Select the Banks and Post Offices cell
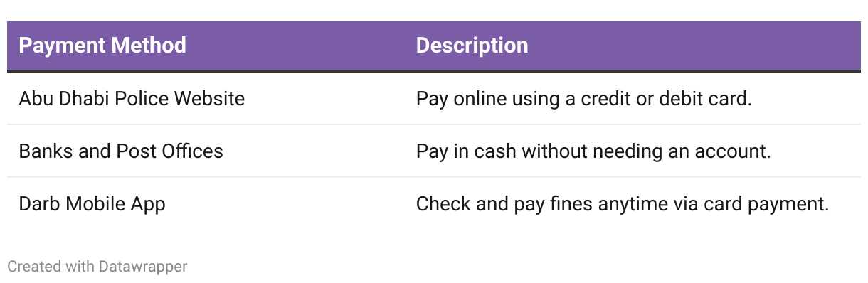Image resolution: width=868 pixels, height=283 pixels. click(x=121, y=151)
